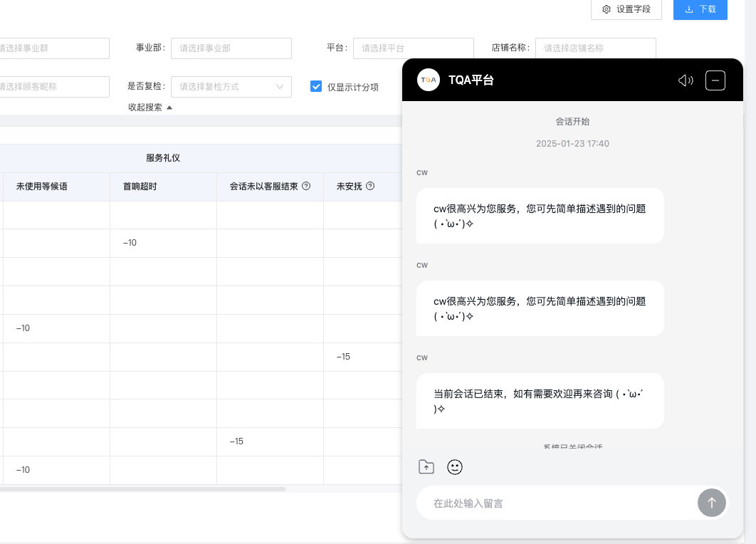Click the TQA平台 chat title
Image resolution: width=756 pixels, height=544 pixels.
tap(471, 80)
